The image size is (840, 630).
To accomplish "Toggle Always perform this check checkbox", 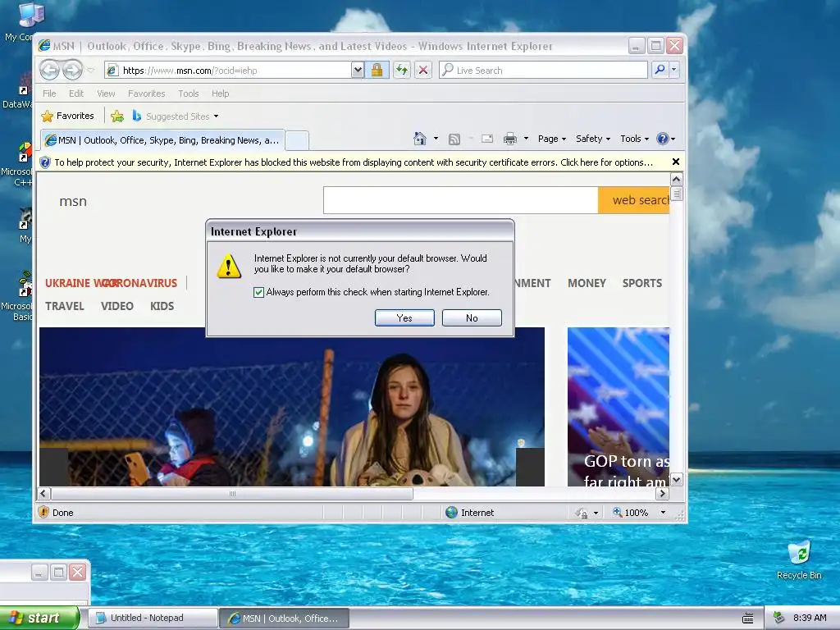I will [x=258, y=292].
